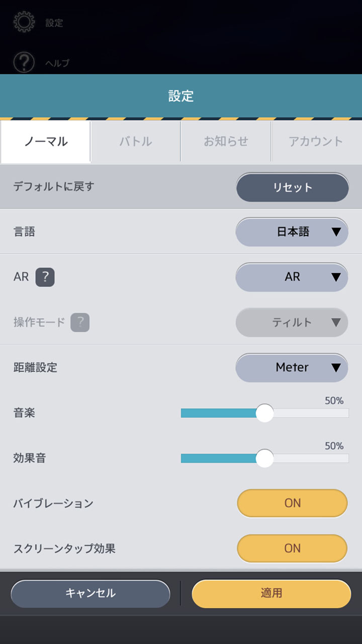Switch to the お知らせ tab
Image resolution: width=362 pixels, height=644 pixels.
pos(226,141)
